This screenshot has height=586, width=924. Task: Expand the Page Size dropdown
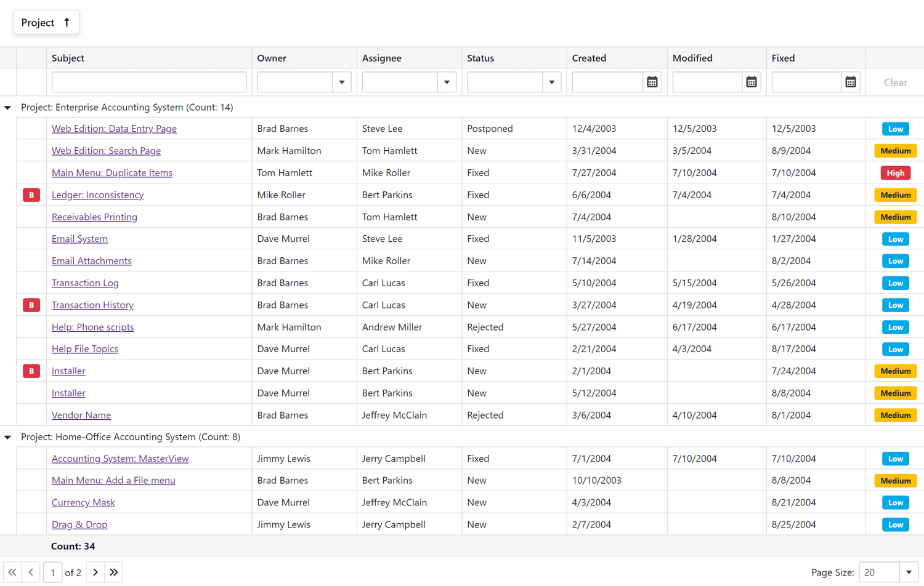pyautogui.click(x=909, y=572)
